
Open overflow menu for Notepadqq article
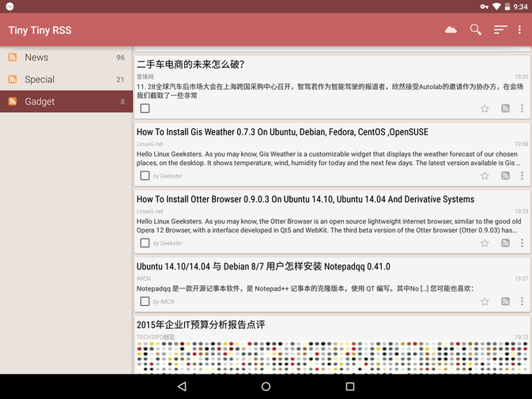(x=522, y=301)
